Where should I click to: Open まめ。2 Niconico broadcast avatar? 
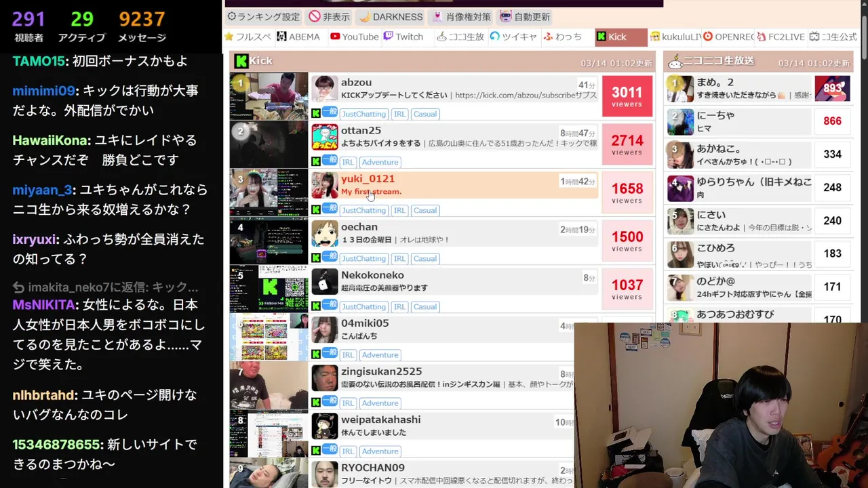(x=680, y=88)
